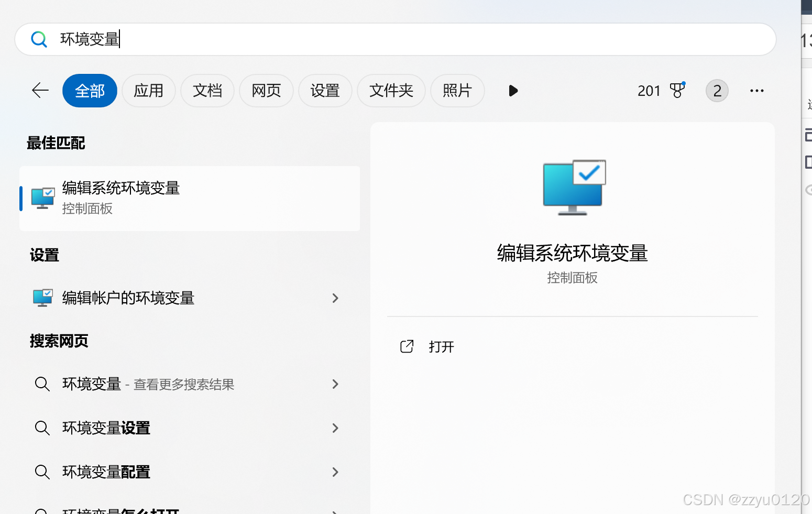Select the 文档 filter tab
Viewport: 812px width, 514px height.
point(207,91)
